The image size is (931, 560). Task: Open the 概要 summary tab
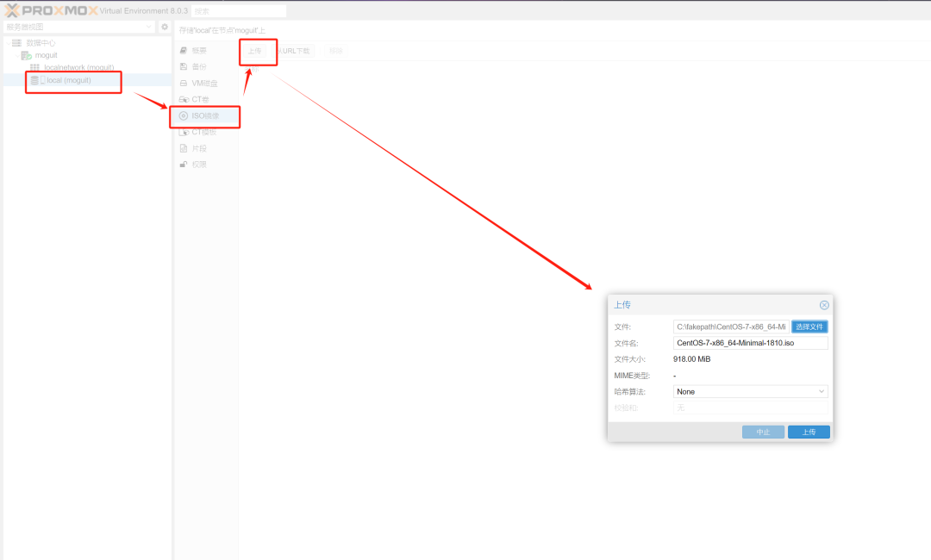pyautogui.click(x=205, y=51)
